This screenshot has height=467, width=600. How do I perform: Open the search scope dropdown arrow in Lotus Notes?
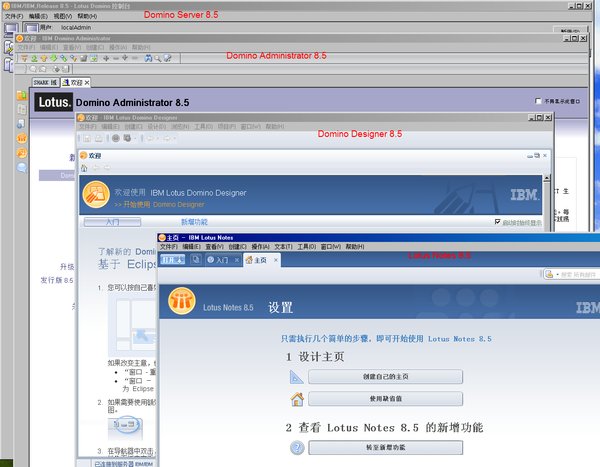(x=557, y=275)
